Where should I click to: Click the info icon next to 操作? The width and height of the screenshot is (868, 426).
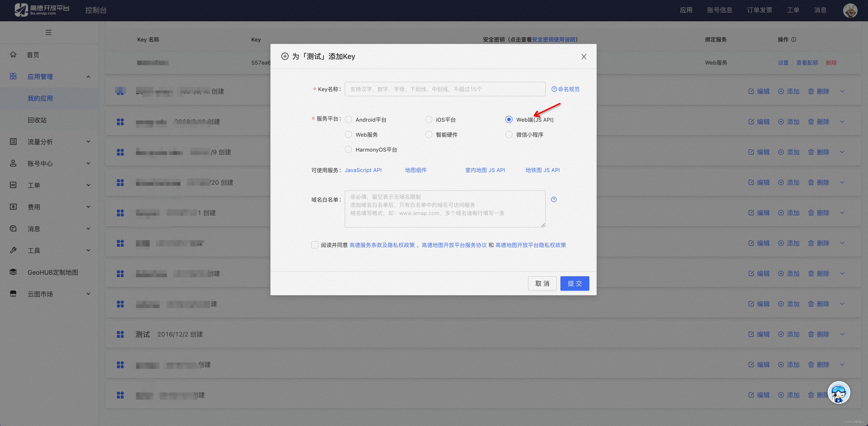[x=794, y=39]
